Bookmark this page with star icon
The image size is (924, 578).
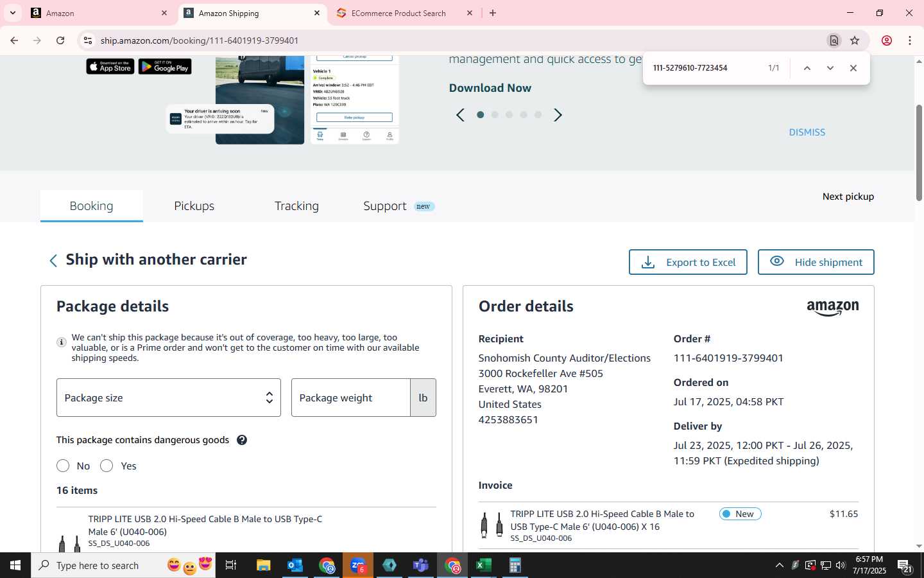(855, 40)
